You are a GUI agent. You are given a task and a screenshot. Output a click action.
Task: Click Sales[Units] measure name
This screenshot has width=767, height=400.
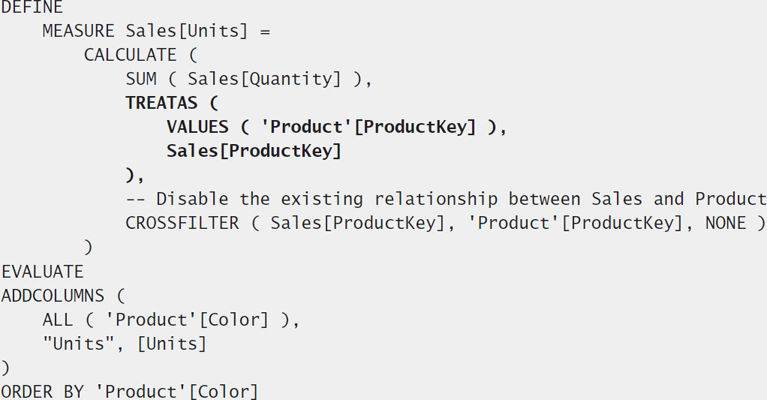click(187, 31)
